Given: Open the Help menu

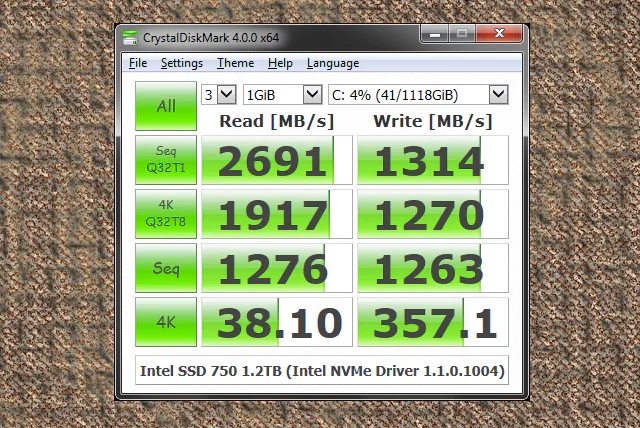Looking at the screenshot, I should coord(280,63).
